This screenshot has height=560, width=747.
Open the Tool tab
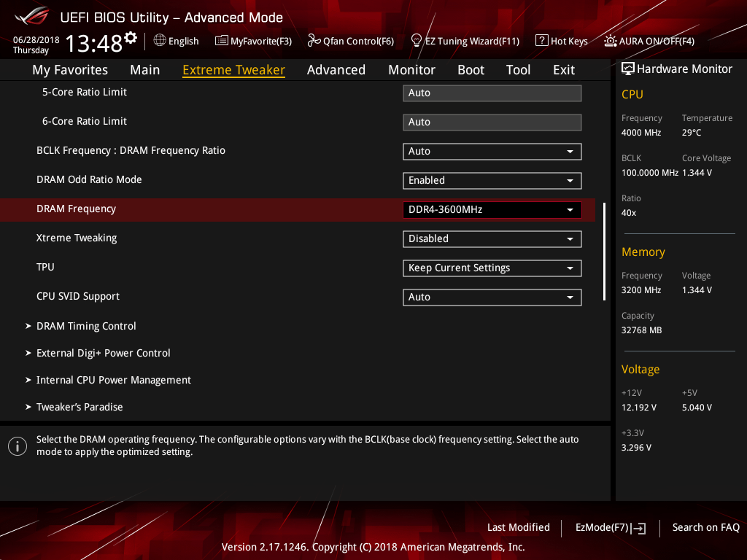519,70
